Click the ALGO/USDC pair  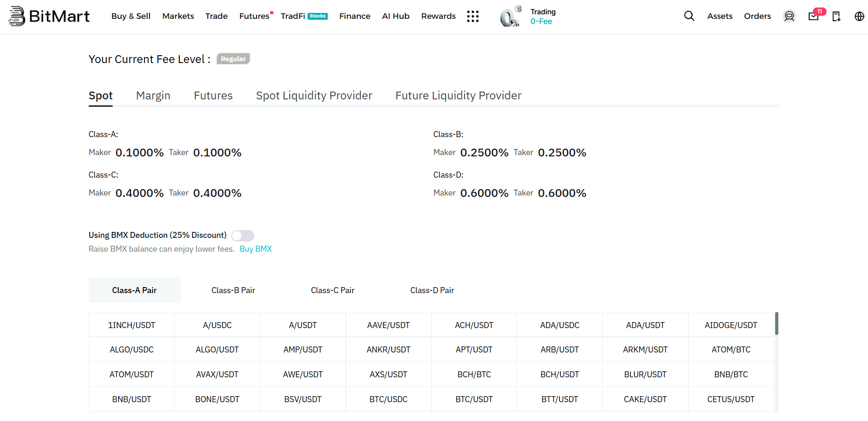[x=131, y=350]
